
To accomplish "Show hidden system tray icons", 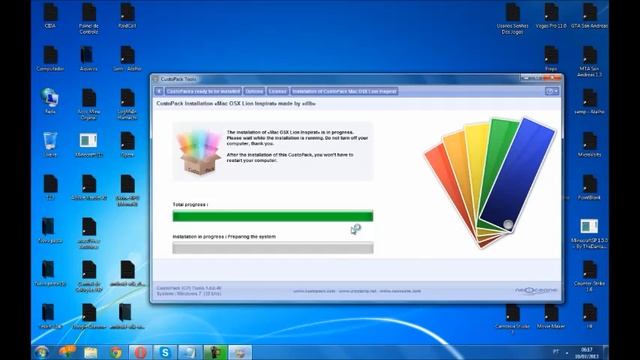I will pyautogui.click(x=567, y=353).
